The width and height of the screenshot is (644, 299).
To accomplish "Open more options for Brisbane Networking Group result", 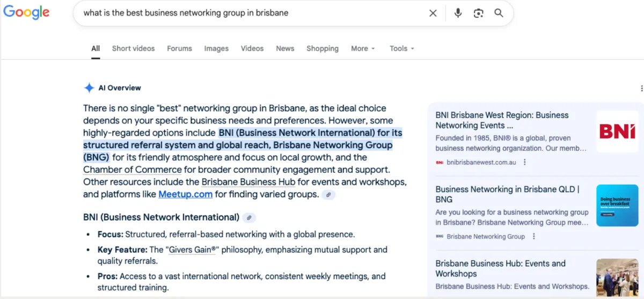I will (x=533, y=237).
